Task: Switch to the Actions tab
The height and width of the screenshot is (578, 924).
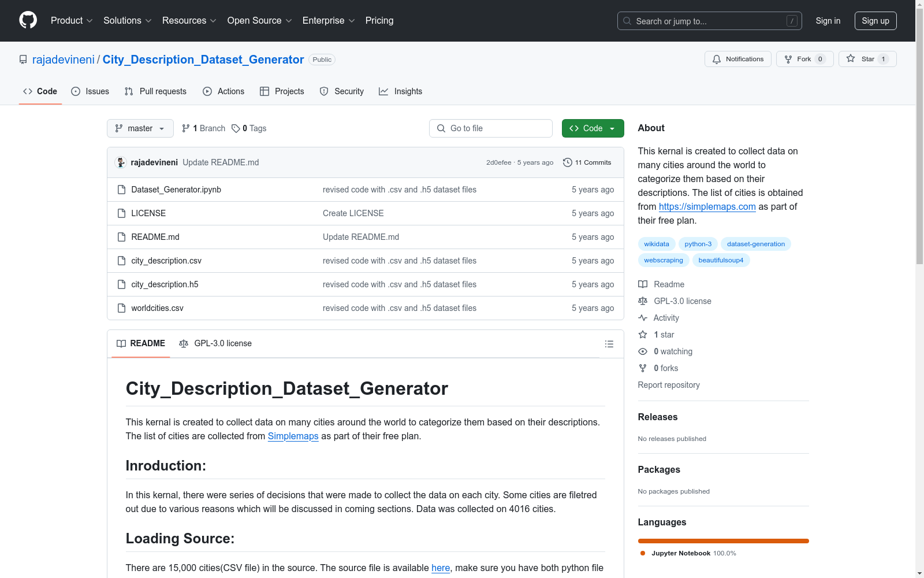Action: click(223, 91)
